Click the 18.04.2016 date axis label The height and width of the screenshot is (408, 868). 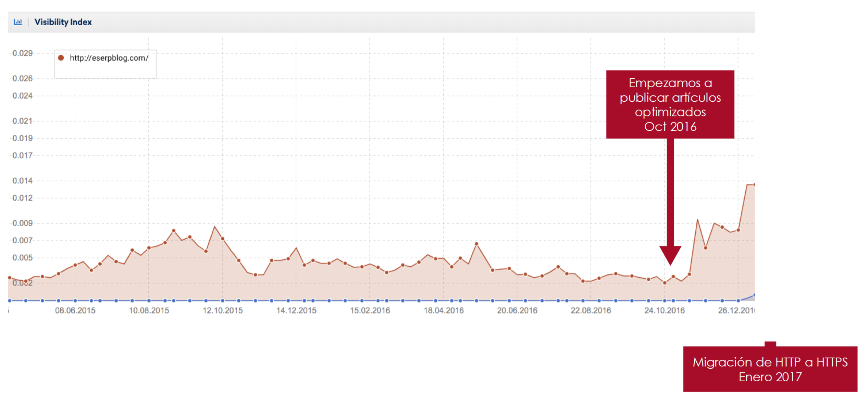tap(444, 310)
